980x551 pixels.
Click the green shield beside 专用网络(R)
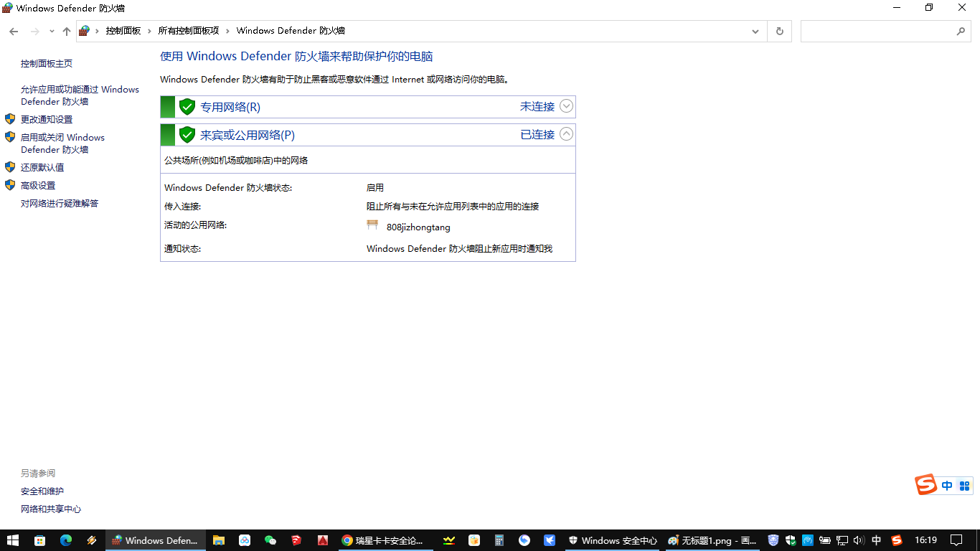(187, 107)
